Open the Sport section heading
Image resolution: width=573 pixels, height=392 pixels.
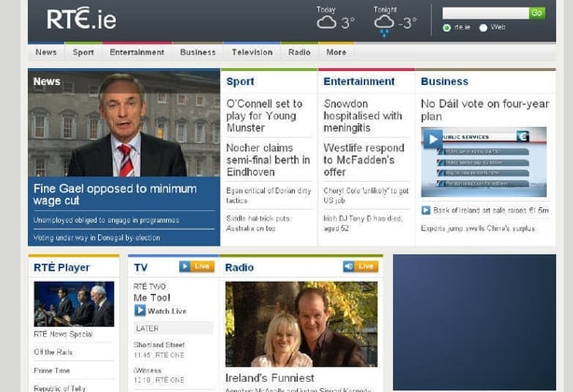pos(240,81)
